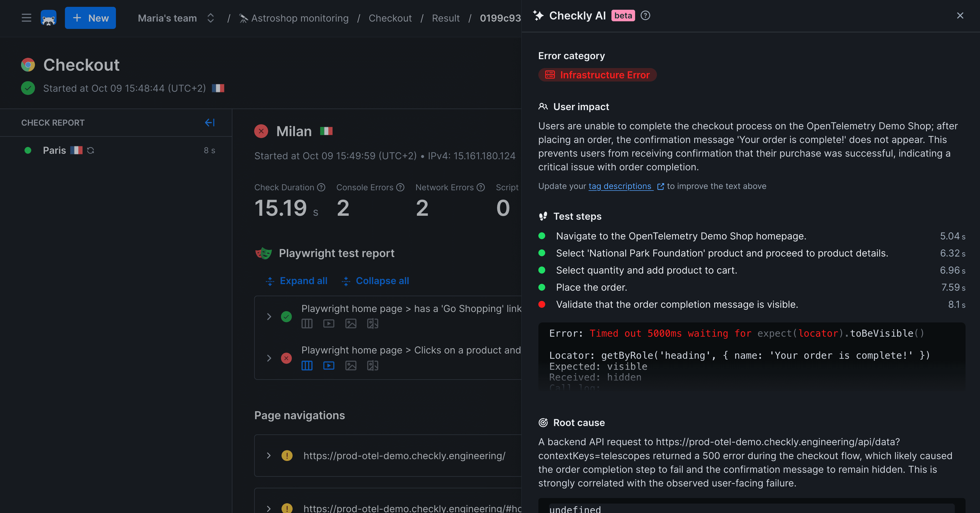This screenshot has height=513, width=980.
Task: Collapse the check report sidebar
Action: (210, 122)
